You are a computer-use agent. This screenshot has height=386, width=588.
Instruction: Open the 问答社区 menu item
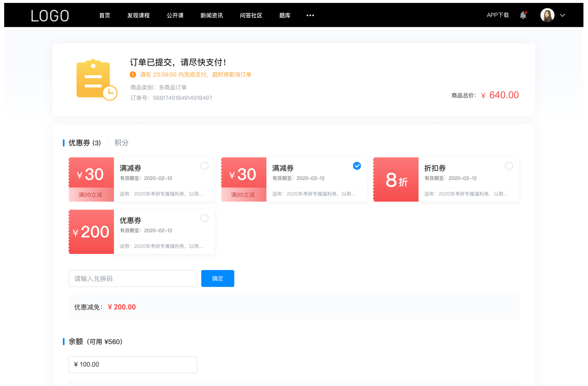point(251,15)
